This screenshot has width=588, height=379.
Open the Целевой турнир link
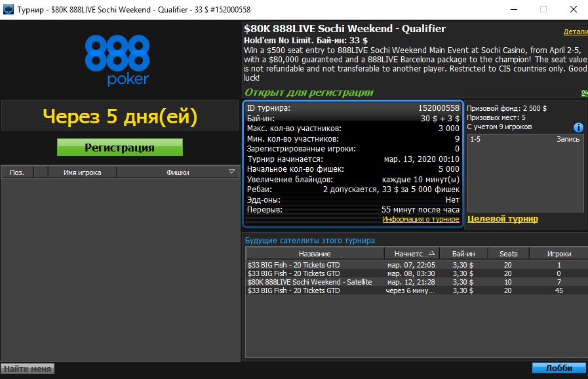coord(503,219)
